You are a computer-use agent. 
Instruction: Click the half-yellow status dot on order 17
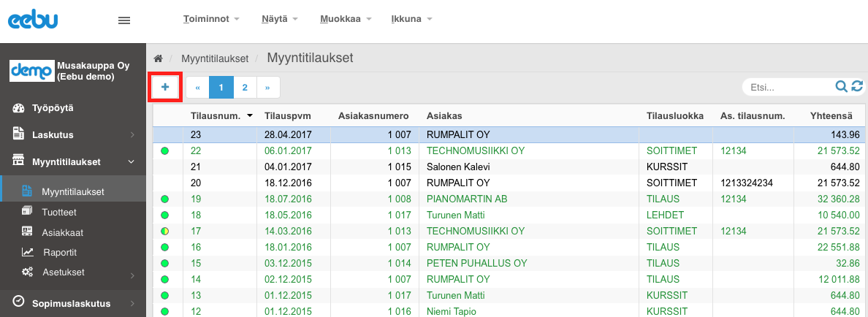point(164,231)
